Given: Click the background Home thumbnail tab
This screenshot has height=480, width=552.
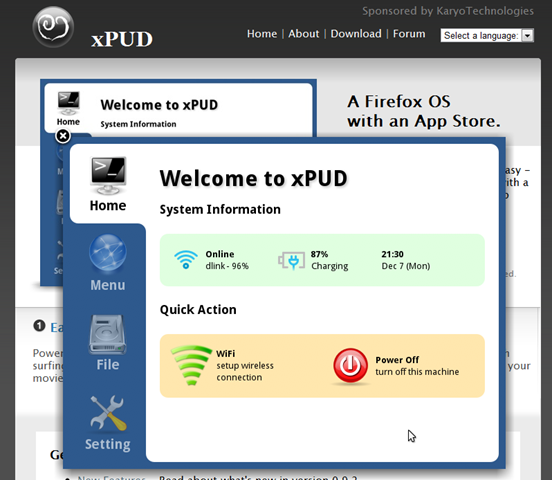Looking at the screenshot, I should pyautogui.click(x=68, y=108).
